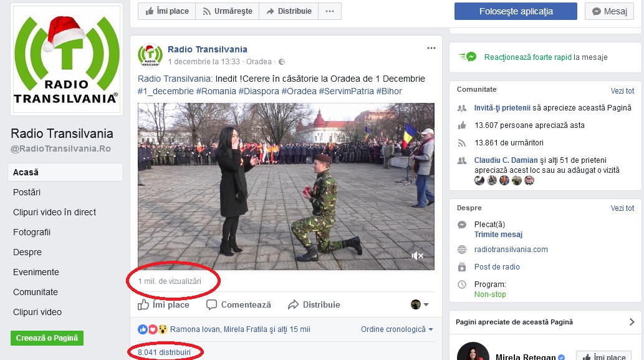Click the 13.861 de urmăritori text
Viewport: 644px width, 360px height.
509,143
